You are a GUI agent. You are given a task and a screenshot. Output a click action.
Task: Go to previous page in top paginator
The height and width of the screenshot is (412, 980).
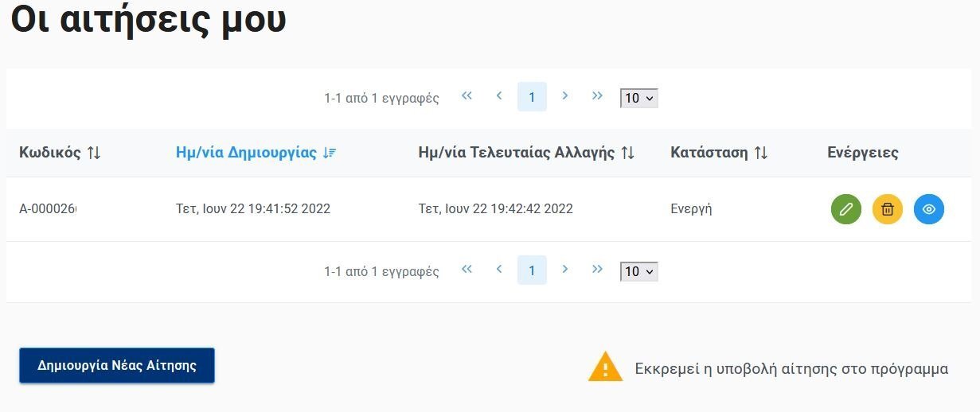pos(499,96)
